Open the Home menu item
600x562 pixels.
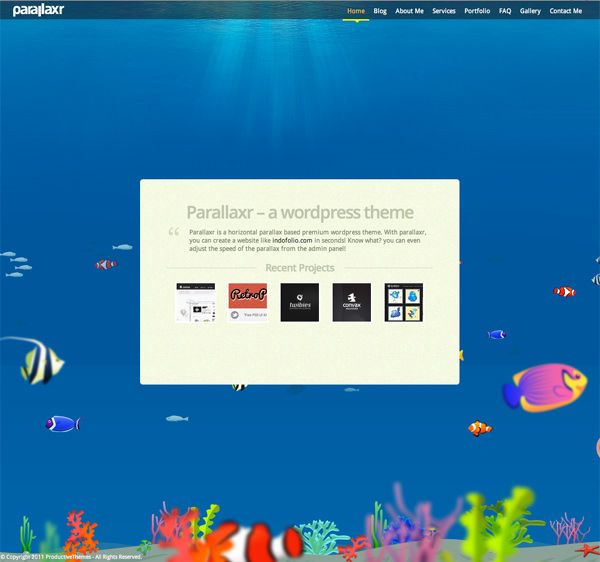click(356, 11)
